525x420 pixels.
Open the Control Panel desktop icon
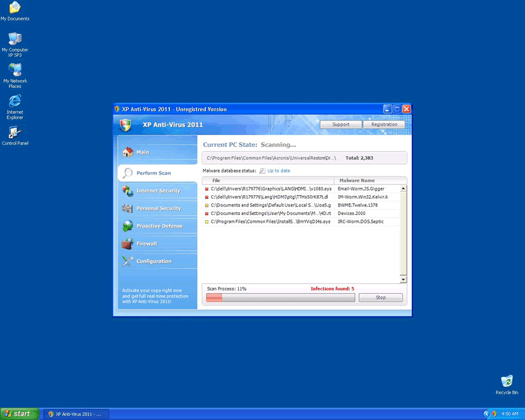[15, 132]
